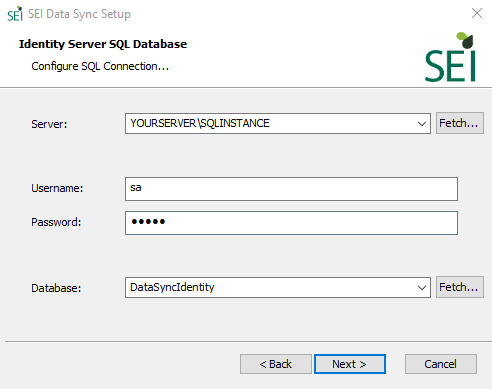The height and width of the screenshot is (389, 492).
Task: Click the large SEI logo in header
Action: pos(450,57)
